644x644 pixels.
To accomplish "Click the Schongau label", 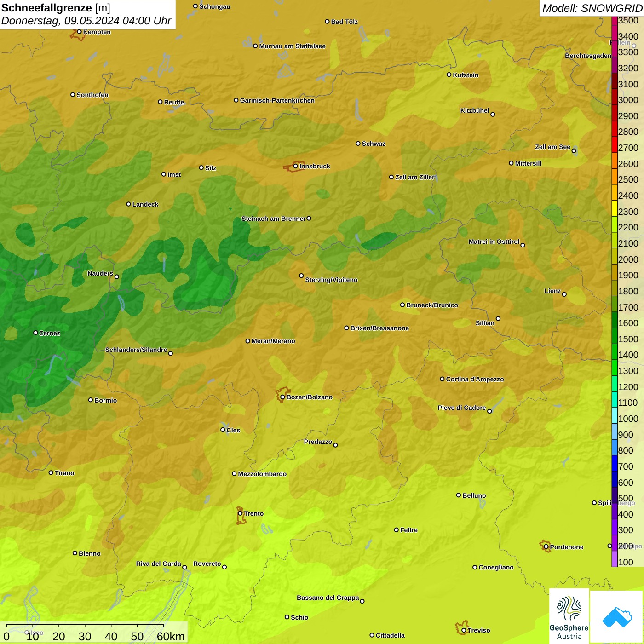I will (215, 6).
